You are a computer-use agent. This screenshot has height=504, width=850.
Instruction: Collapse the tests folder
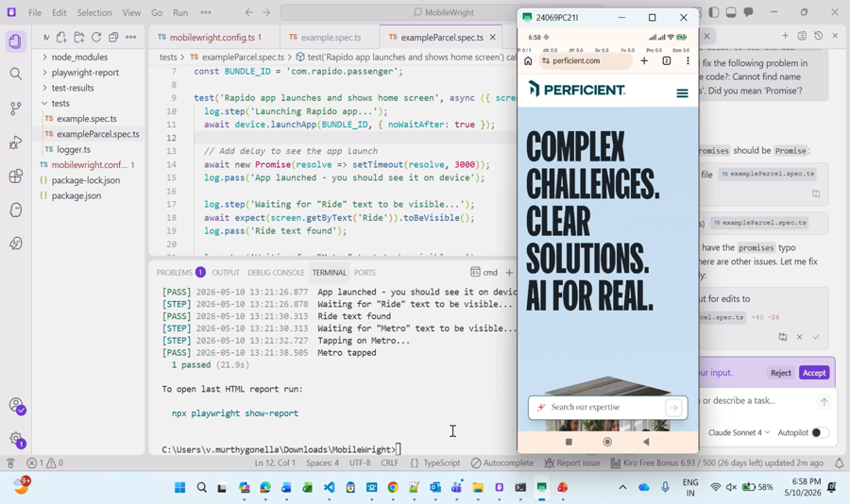60,103
